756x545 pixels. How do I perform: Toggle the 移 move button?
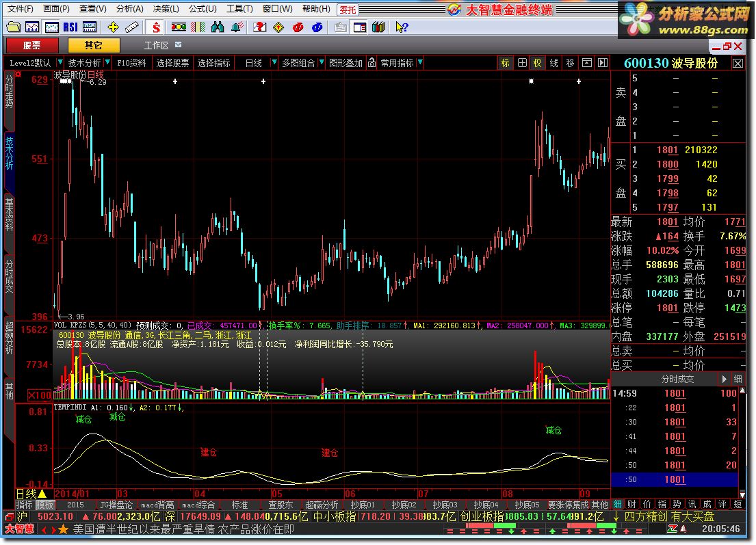pyautogui.click(x=571, y=63)
